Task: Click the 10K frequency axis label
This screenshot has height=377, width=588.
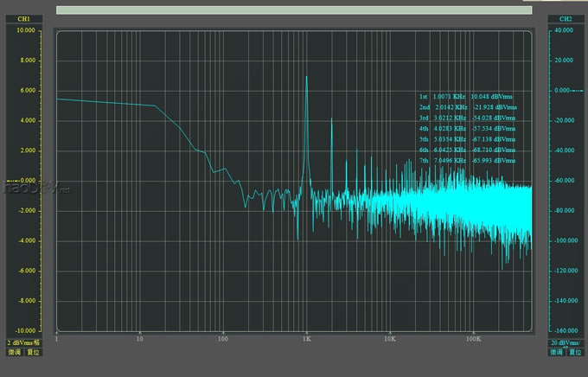Action: pyautogui.click(x=389, y=338)
